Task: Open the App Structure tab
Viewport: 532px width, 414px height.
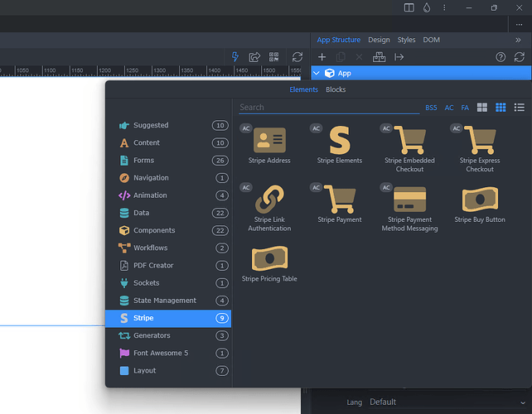Action: (339, 40)
